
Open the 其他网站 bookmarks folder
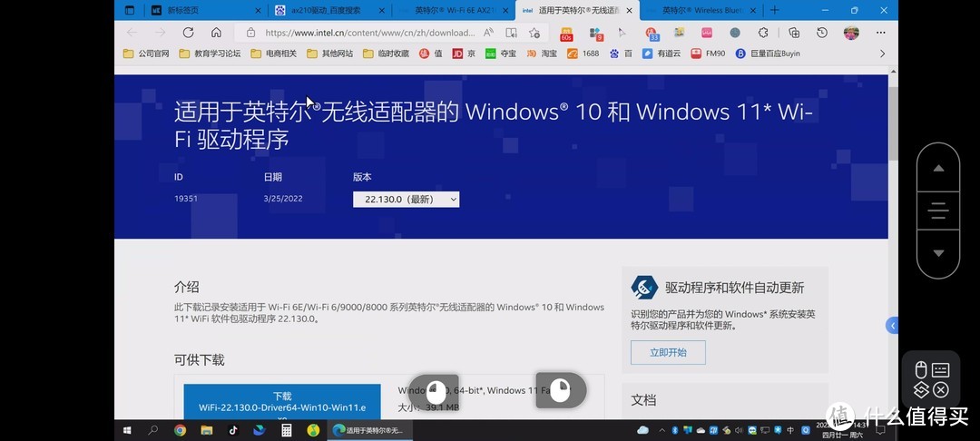click(330, 54)
